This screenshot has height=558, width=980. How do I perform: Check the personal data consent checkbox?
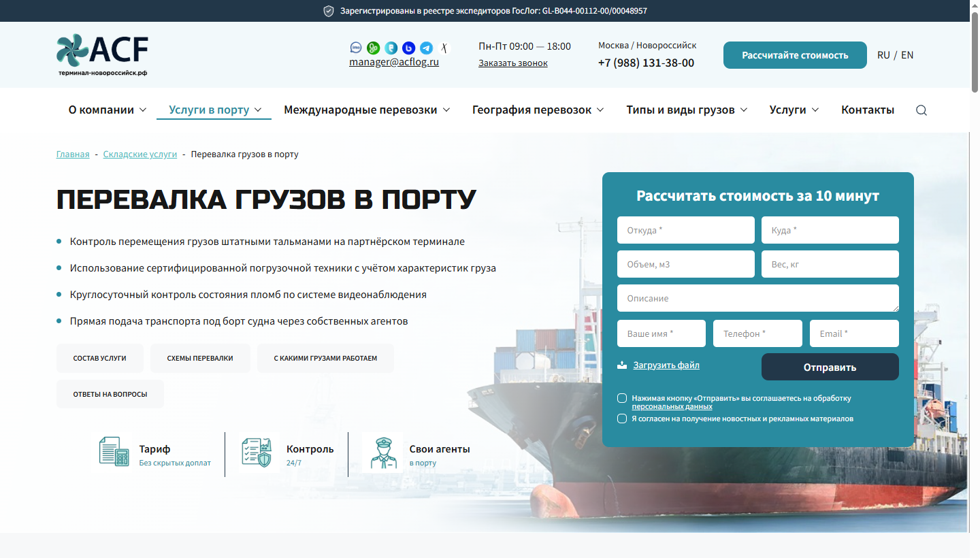(622, 398)
